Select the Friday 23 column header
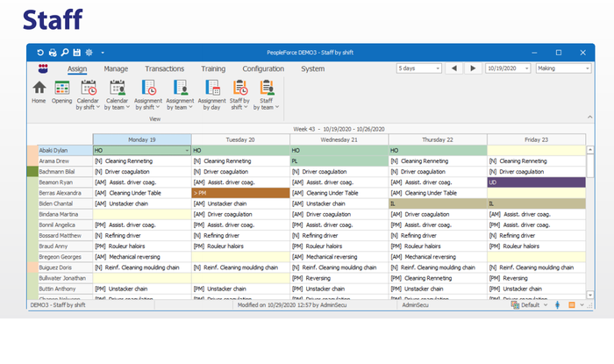 click(537, 139)
